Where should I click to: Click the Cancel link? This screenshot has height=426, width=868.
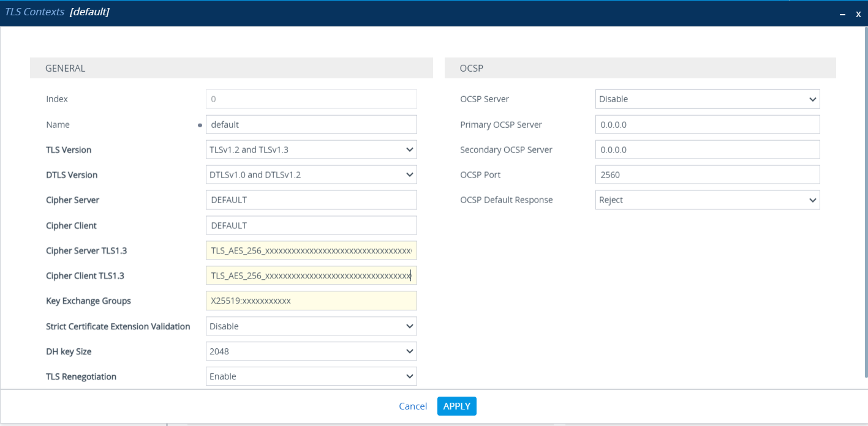(x=413, y=406)
